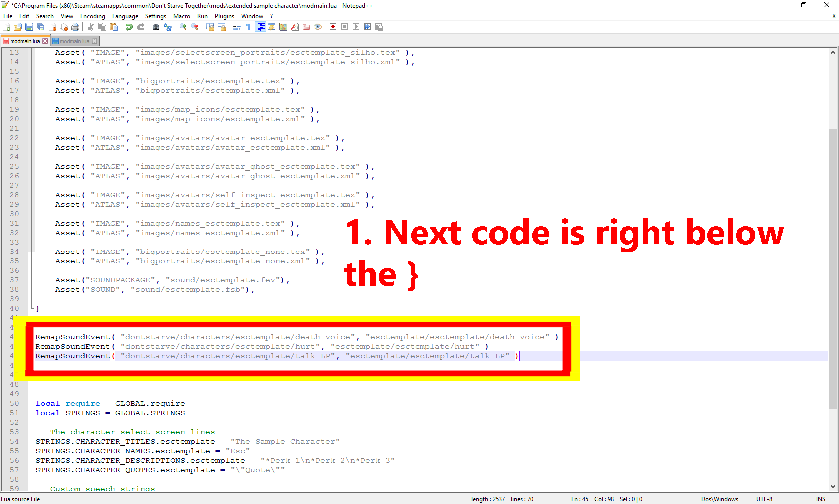The image size is (839, 504).
Task: Click the Close document toolbar icon
Action: 52,27
